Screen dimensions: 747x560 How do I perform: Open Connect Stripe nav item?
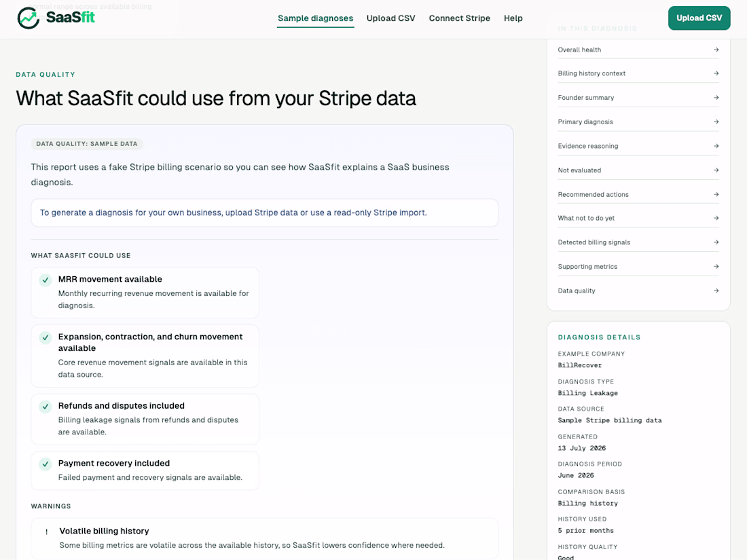[459, 18]
